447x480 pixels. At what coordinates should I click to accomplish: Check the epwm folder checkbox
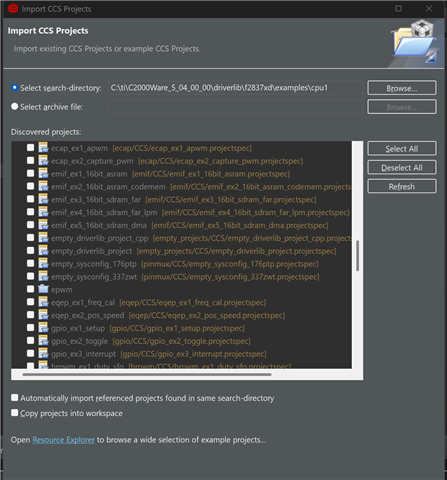30,289
